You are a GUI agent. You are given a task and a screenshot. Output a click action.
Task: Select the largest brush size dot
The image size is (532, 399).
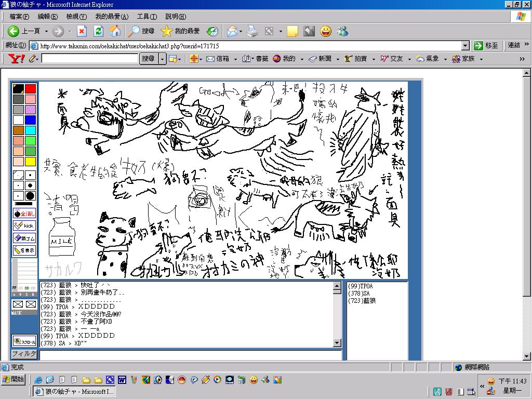[30, 196]
